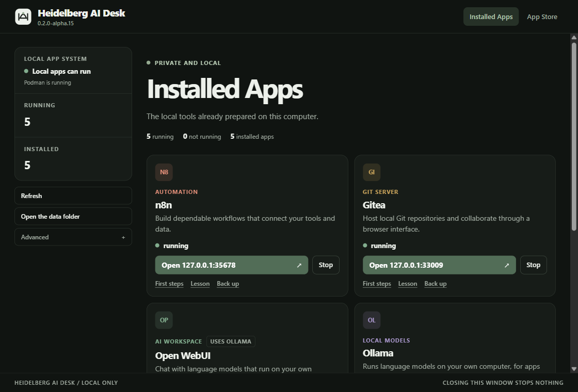The width and height of the screenshot is (578, 392).
Task: Click the Heidelberg AI Desk logo icon
Action: pos(23,17)
